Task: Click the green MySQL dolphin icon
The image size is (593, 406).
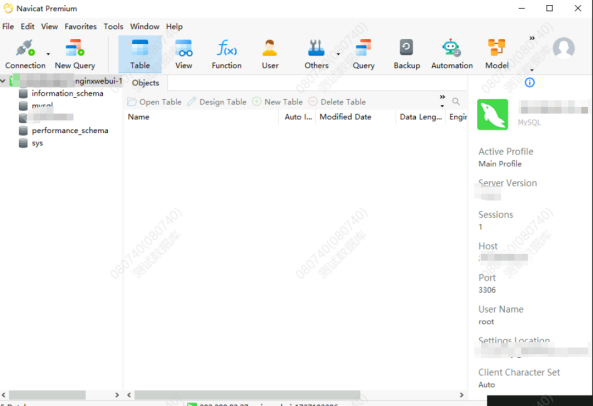Action: click(x=492, y=115)
